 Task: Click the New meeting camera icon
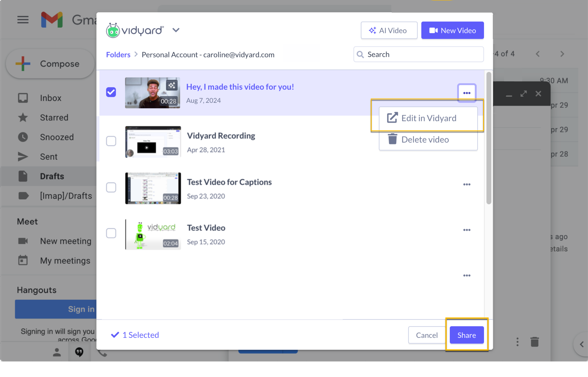coord(23,241)
